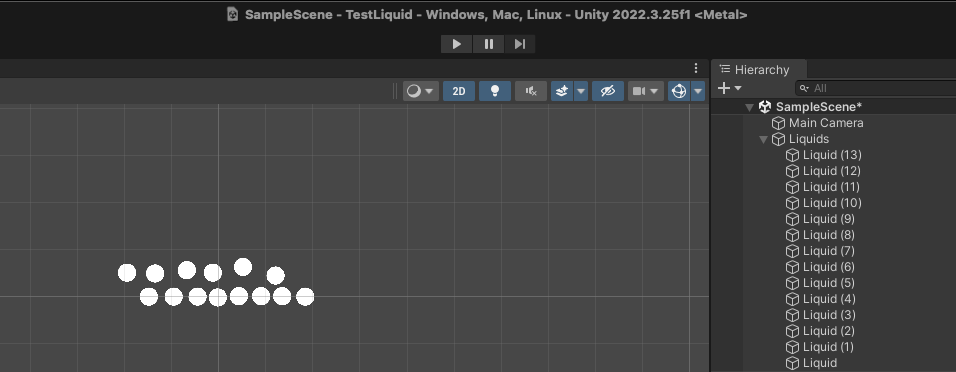Viewport: 956px width, 372px height.
Task: Click the cube icon beside Liquid (4)
Action: [x=792, y=299]
